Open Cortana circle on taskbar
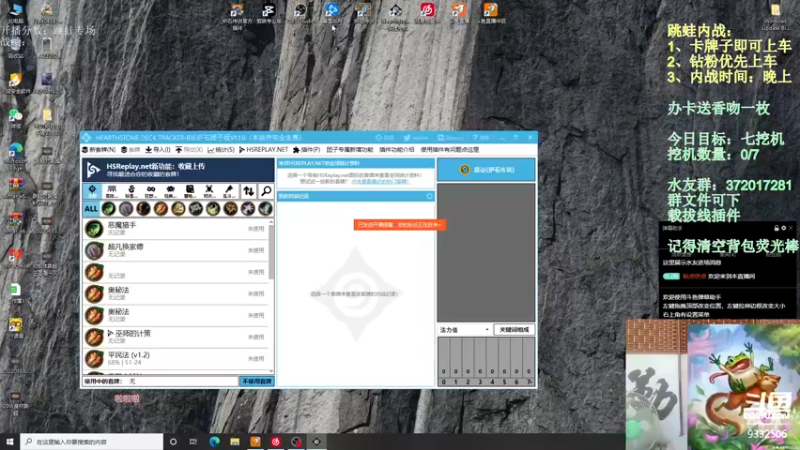The width and height of the screenshot is (800, 450). (173, 442)
